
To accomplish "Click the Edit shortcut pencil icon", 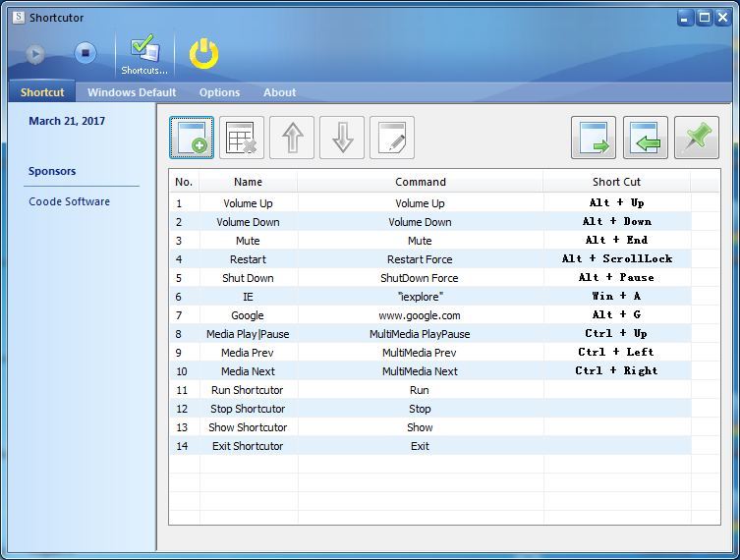I will coord(391,138).
